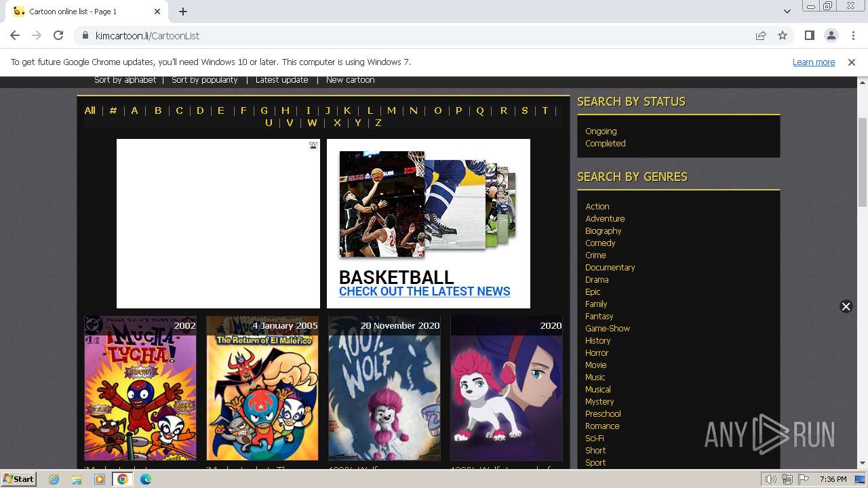Filter cartoons starting with letter W
The image size is (868, 488).
[x=312, y=123]
